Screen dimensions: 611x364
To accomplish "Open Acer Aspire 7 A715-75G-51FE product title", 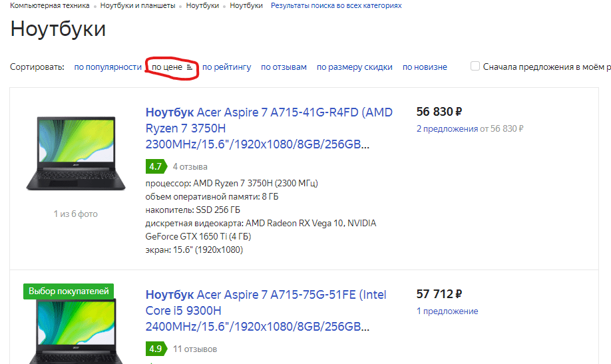I will pyautogui.click(x=266, y=311).
